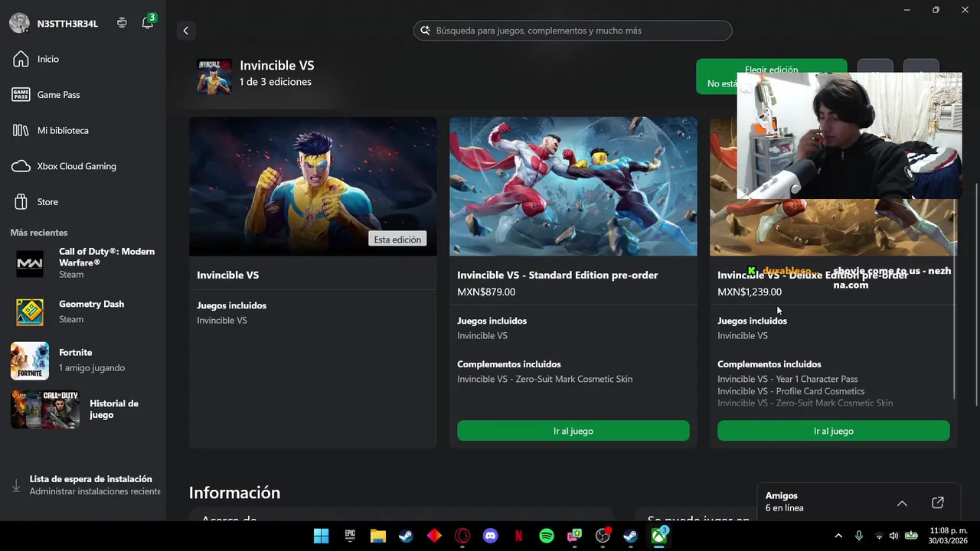Screen dimensions: 980x551
Task: Click Invincible VS game icon in header
Action: [214, 77]
